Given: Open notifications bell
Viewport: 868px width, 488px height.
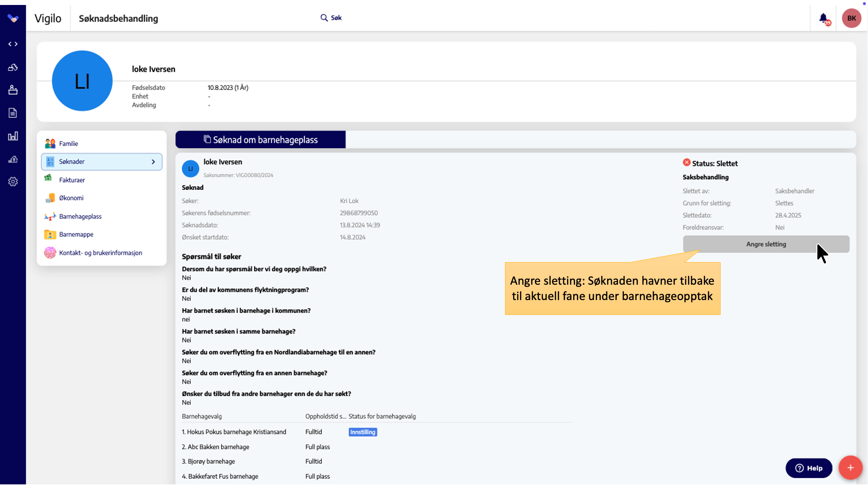Looking at the screenshot, I should pos(824,18).
